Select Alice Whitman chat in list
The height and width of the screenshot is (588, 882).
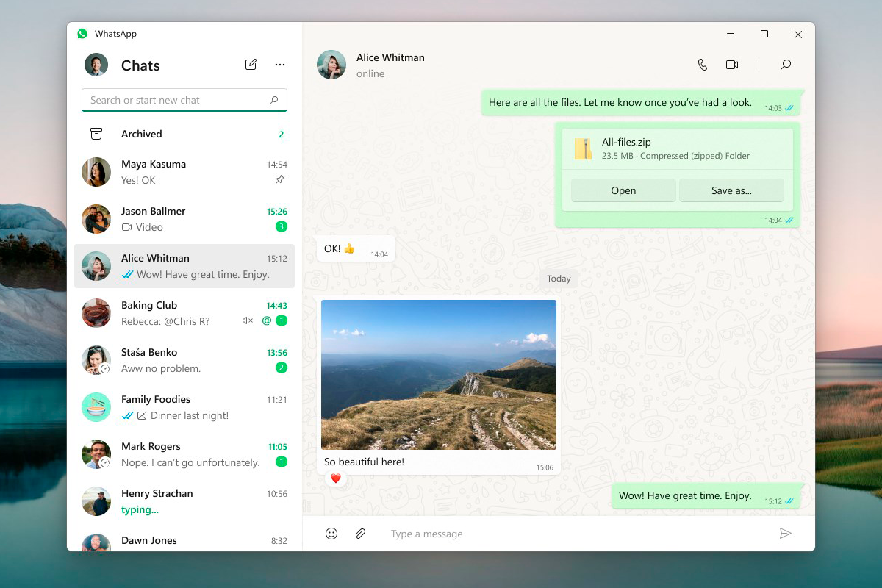184,266
